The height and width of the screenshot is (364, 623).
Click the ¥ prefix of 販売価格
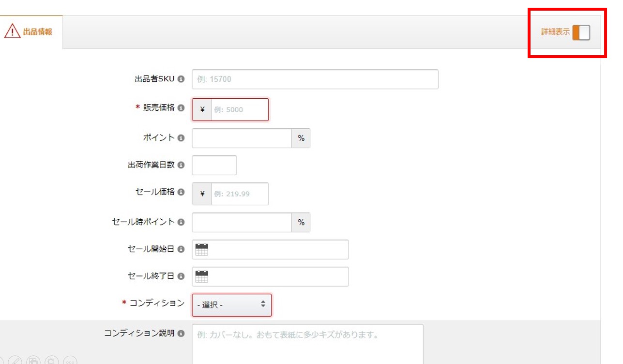pyautogui.click(x=202, y=109)
